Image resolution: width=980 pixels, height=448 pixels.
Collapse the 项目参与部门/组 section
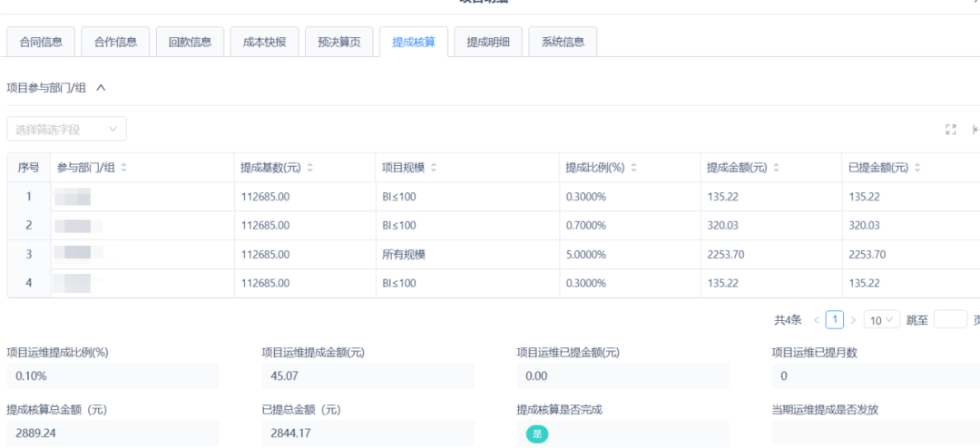101,88
